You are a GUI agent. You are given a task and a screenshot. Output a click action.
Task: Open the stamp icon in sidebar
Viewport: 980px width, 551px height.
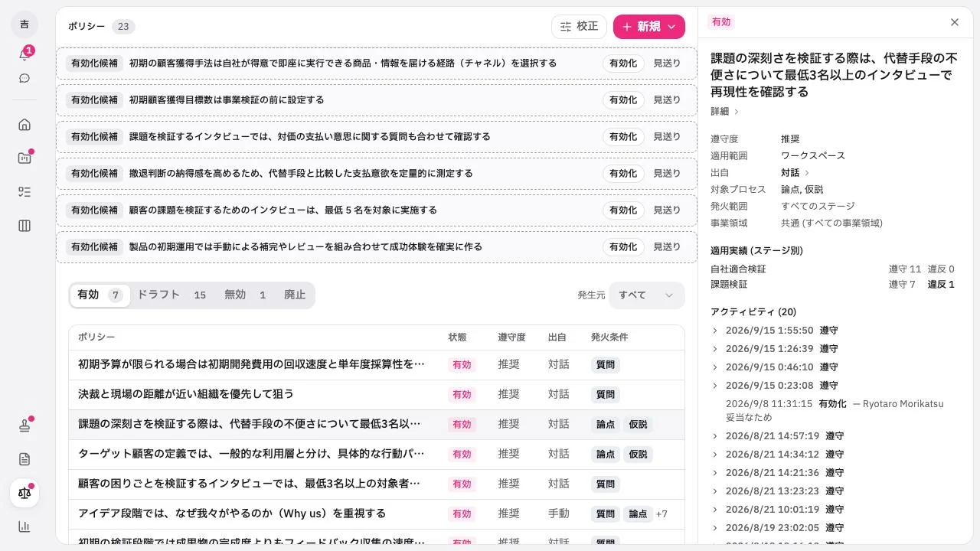[24, 425]
